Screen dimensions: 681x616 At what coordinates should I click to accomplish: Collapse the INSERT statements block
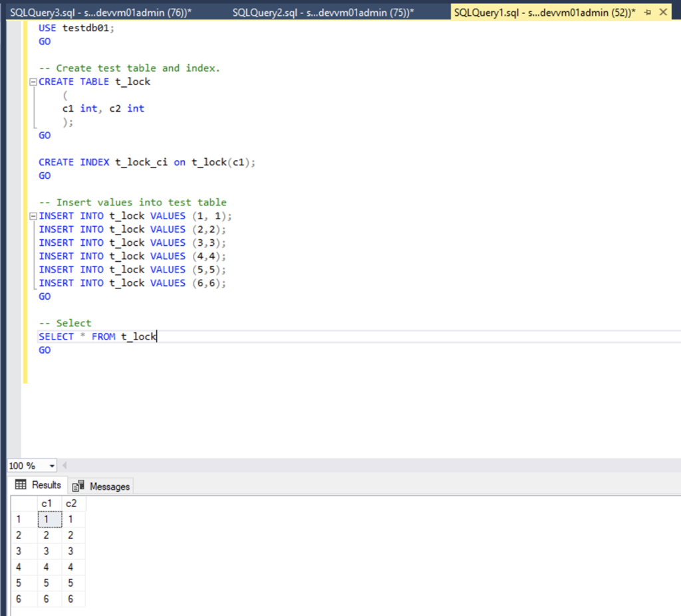(x=32, y=215)
